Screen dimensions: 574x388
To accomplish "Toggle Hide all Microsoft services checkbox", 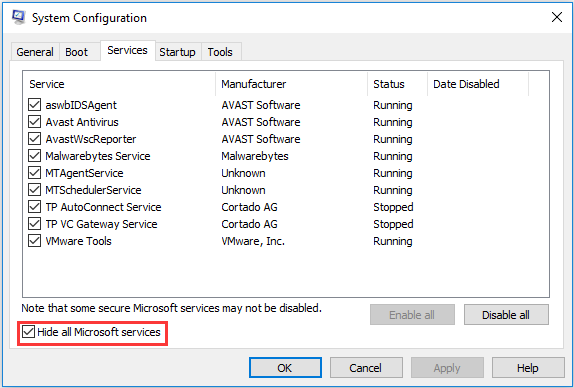I will tap(28, 332).
